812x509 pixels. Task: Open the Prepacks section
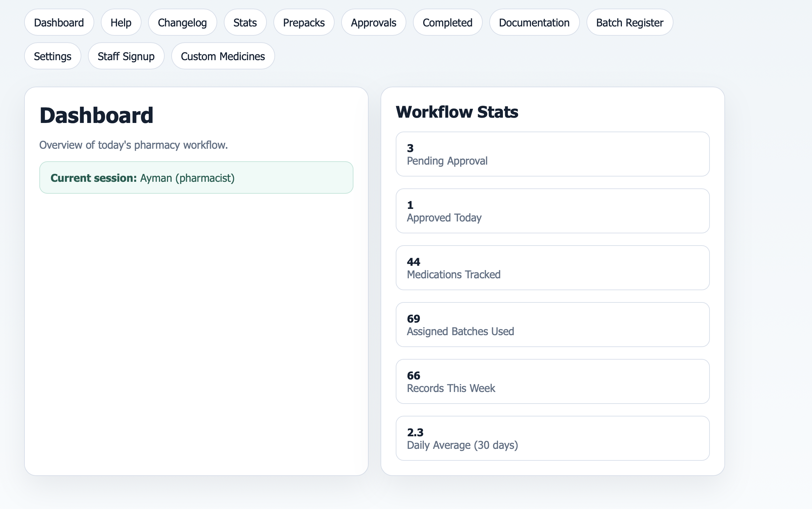click(x=304, y=22)
